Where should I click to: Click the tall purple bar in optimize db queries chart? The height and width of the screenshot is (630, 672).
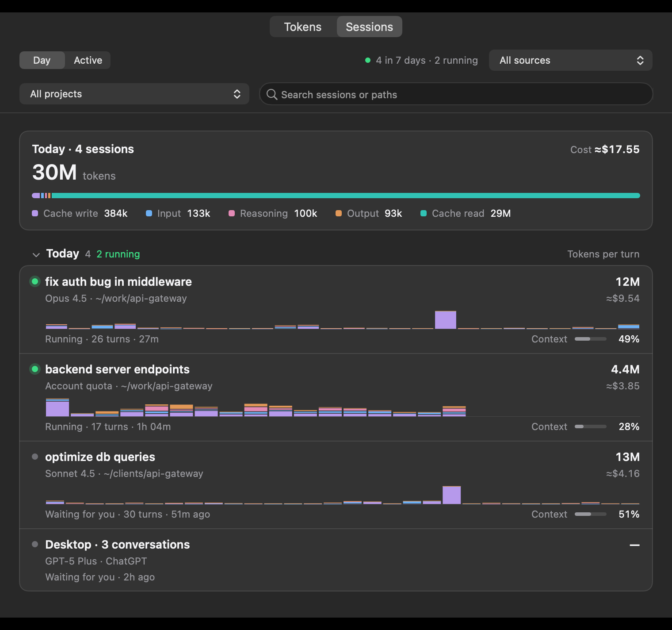pyautogui.click(x=452, y=495)
